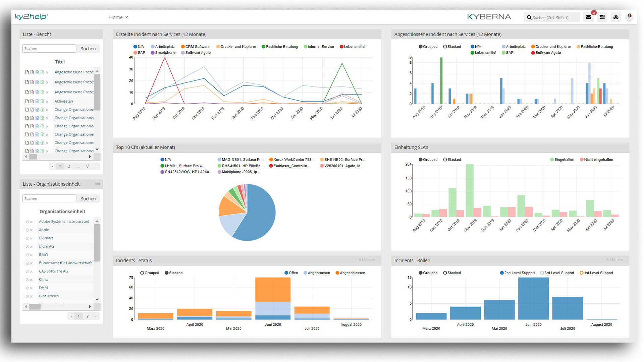Screen dimensions: 644x362
Task: Click Suchen button in Liste - Organisationseinheit panel
Action: coord(88,198)
